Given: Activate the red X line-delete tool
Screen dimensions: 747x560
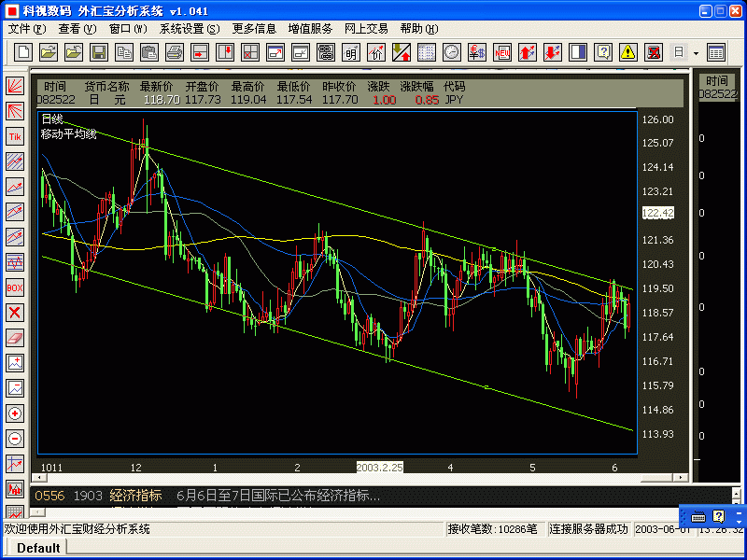Looking at the screenshot, I should coord(13,313).
